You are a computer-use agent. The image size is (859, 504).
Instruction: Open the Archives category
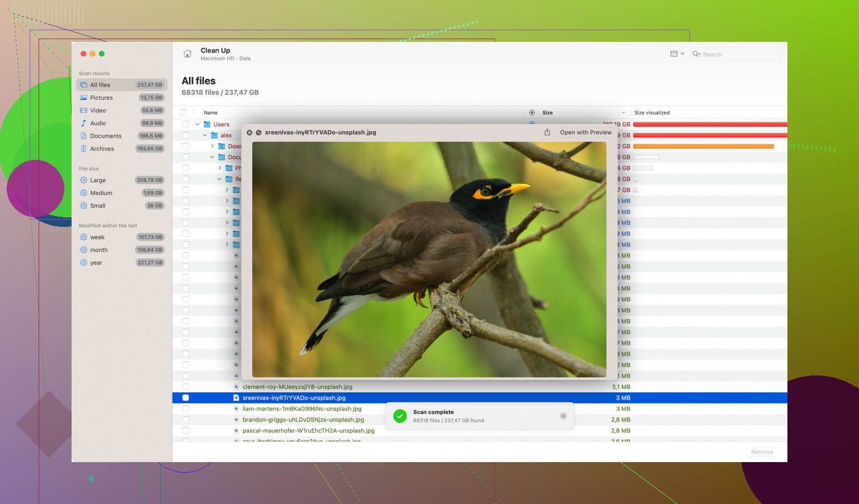(102, 149)
